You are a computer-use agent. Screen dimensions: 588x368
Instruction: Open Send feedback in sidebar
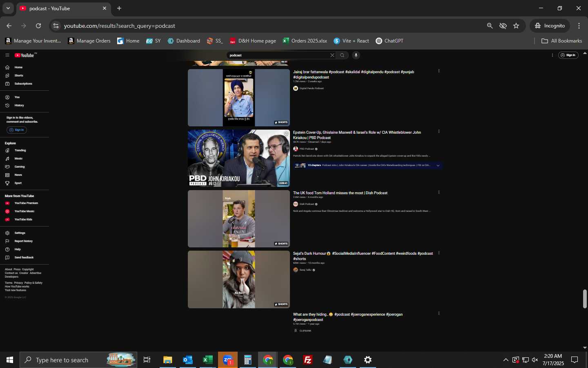pyautogui.click(x=24, y=258)
